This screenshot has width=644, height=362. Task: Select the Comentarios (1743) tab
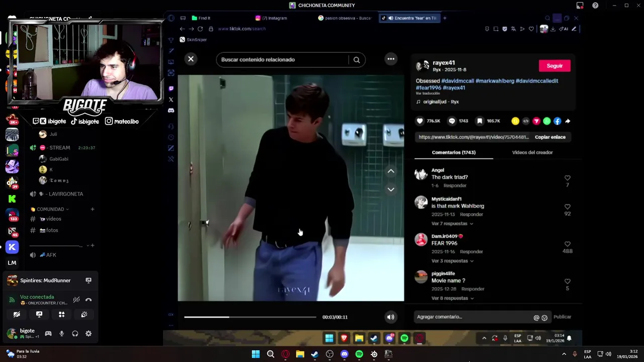tap(453, 152)
